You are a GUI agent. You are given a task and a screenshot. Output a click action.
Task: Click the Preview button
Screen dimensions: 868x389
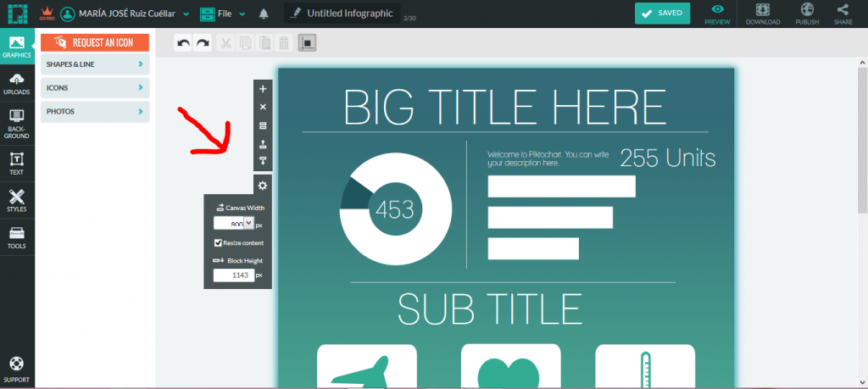click(717, 14)
